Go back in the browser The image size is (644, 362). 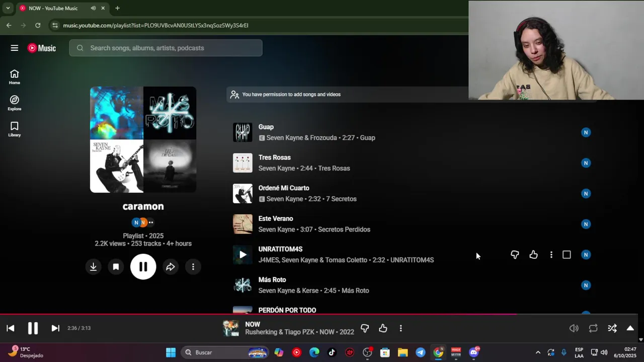click(9, 25)
